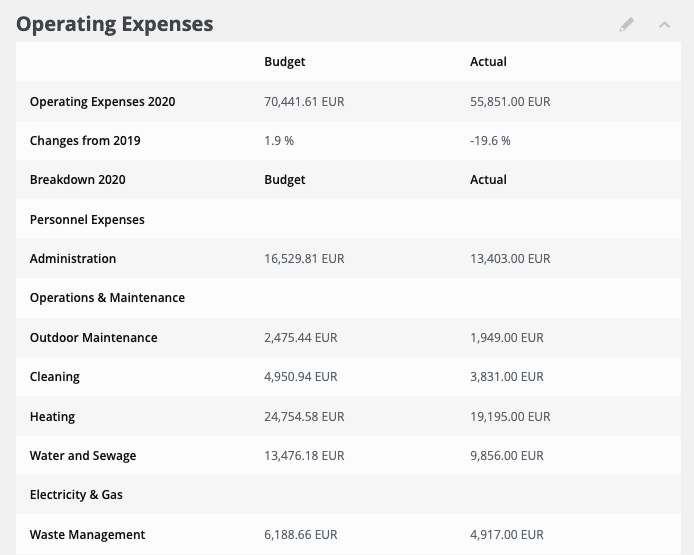Click the -19.6 % actual change value
This screenshot has height=555, width=694.
[490, 141]
